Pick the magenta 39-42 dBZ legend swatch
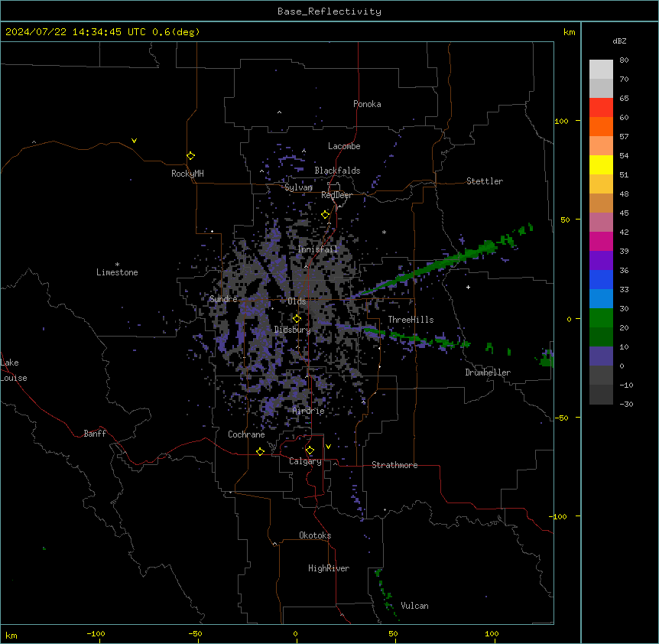This screenshot has width=659, height=644. (x=601, y=242)
